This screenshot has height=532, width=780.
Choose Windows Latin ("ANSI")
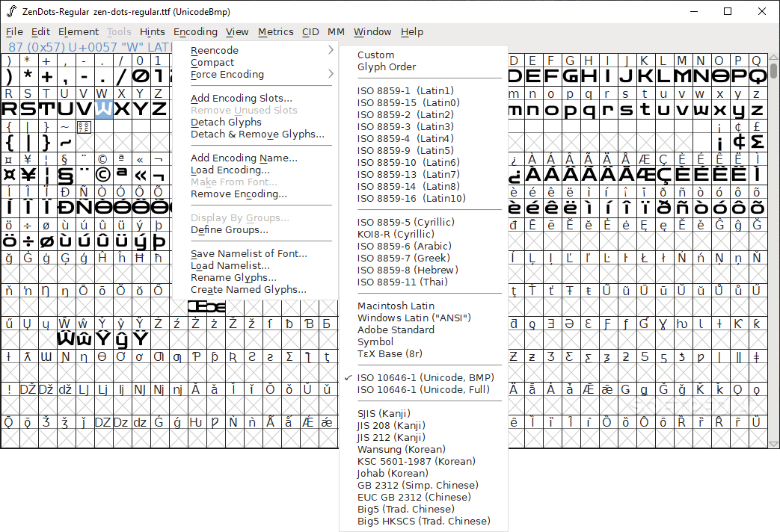pos(414,318)
